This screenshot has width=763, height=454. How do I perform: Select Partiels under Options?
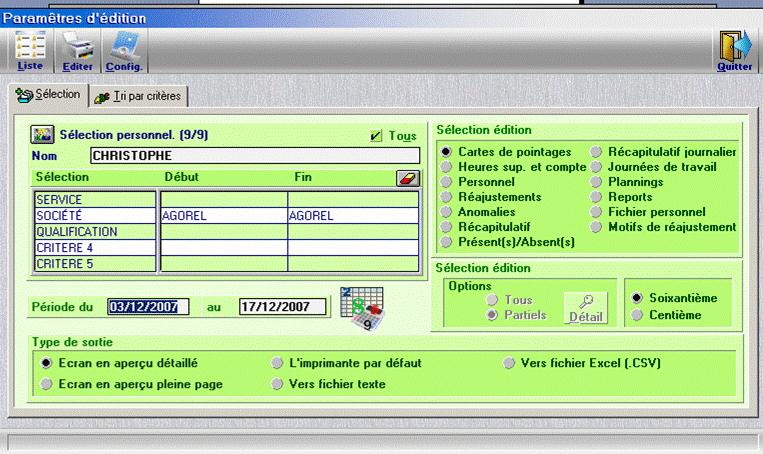tap(492, 315)
